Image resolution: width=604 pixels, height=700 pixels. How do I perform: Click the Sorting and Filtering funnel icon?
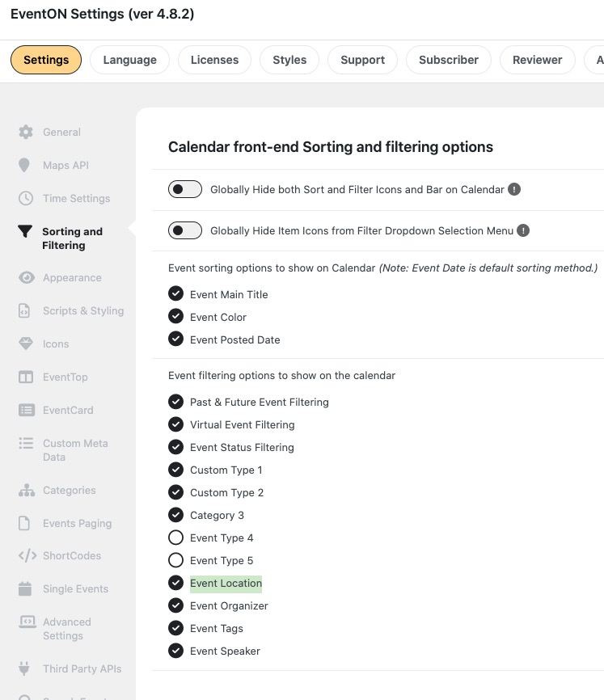pyautogui.click(x=25, y=231)
